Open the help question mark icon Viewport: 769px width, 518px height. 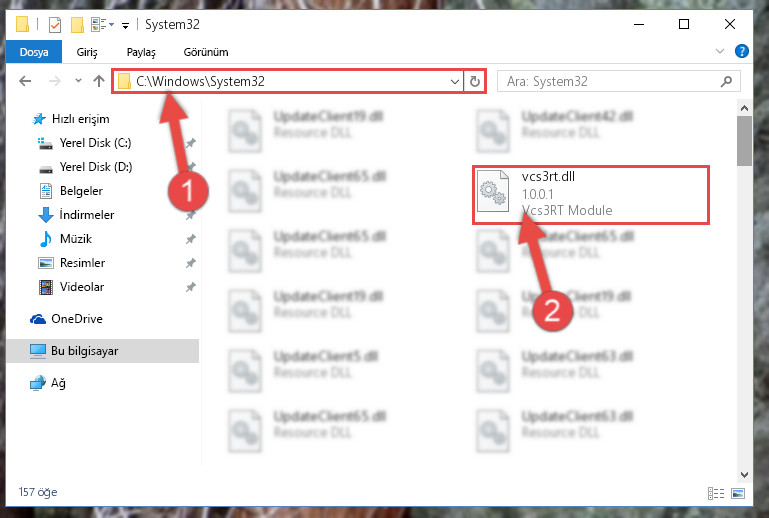[742, 51]
